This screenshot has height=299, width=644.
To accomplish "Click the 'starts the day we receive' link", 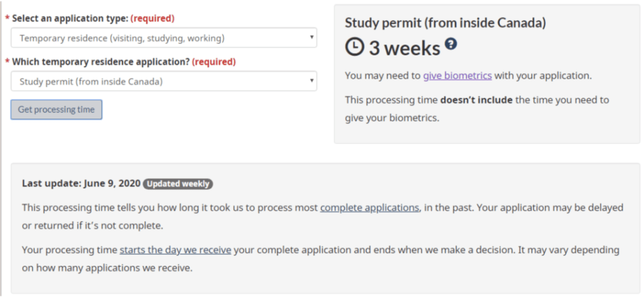I will pyautogui.click(x=175, y=250).
